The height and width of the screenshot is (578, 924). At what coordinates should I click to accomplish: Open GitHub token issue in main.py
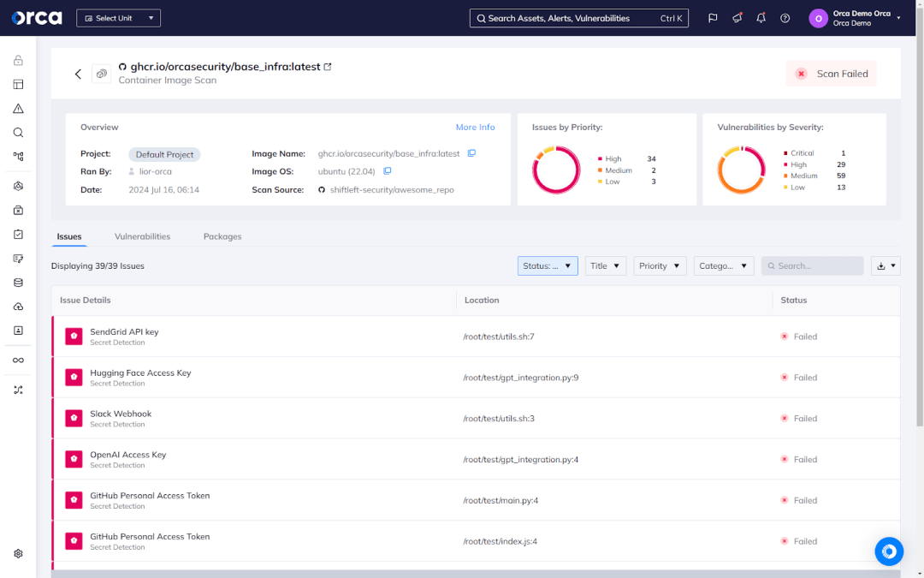[476, 500]
